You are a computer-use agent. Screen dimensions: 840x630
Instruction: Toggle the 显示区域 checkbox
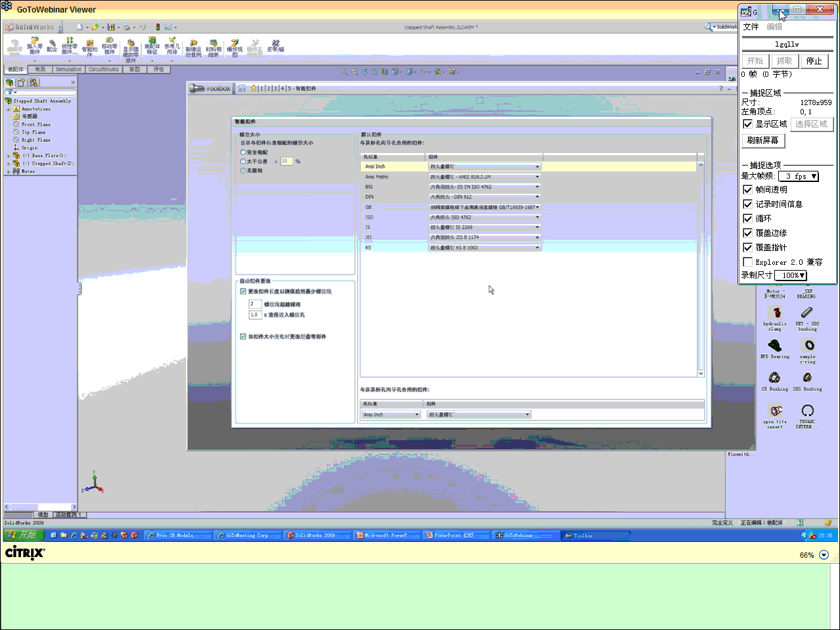point(747,124)
